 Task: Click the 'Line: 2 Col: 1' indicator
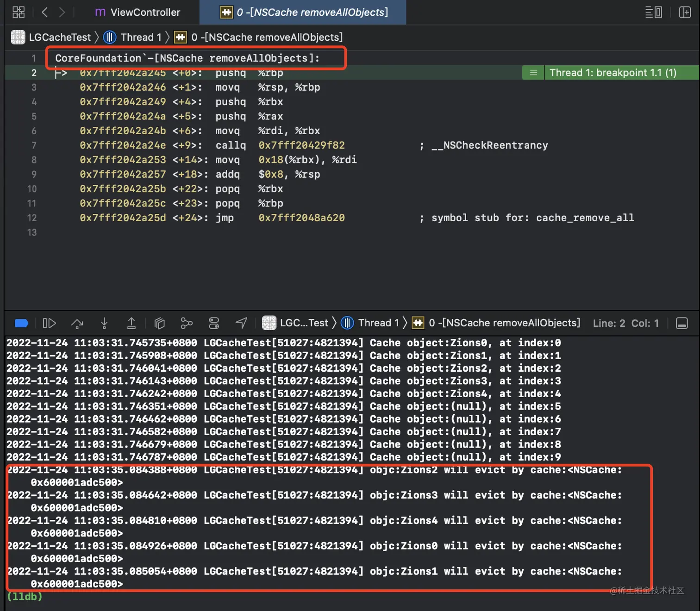tap(626, 323)
